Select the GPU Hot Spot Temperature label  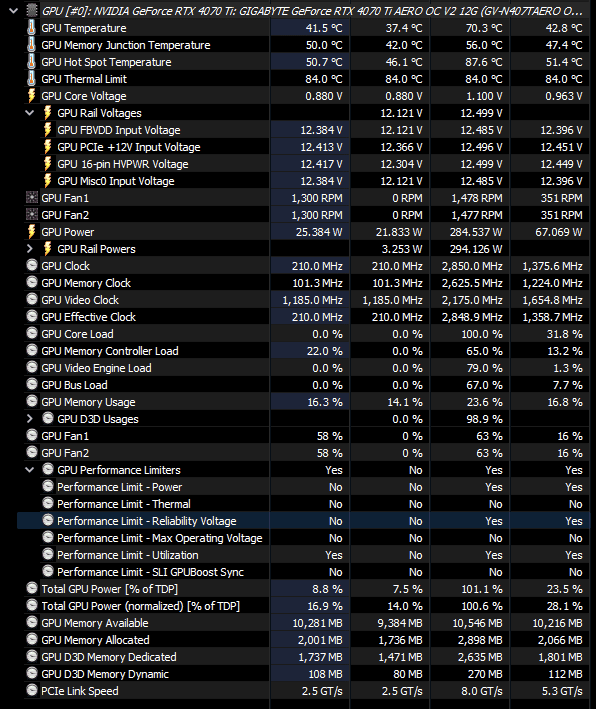(106, 62)
